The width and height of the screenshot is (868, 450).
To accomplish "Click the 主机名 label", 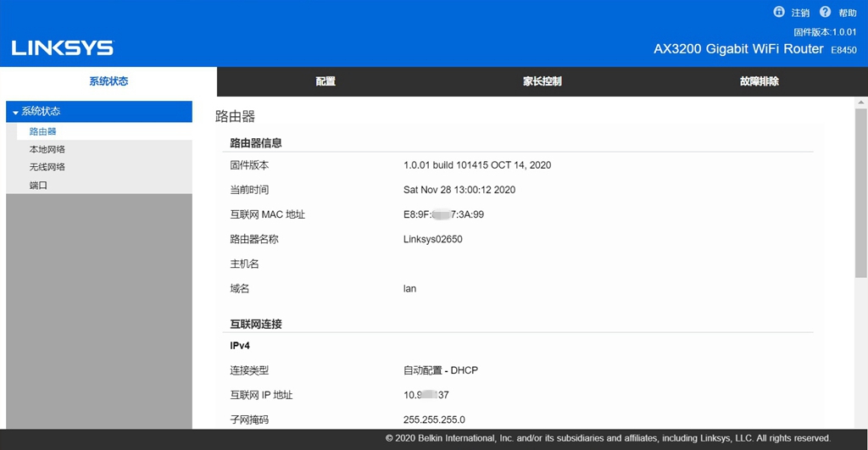I will [x=244, y=264].
